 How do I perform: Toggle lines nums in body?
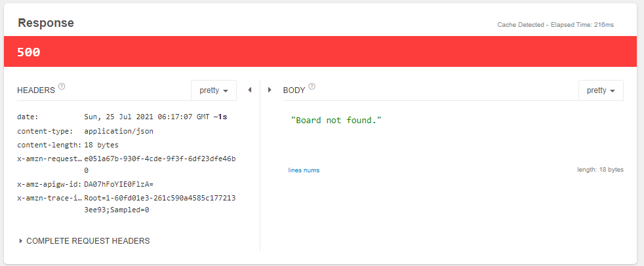coord(304,170)
